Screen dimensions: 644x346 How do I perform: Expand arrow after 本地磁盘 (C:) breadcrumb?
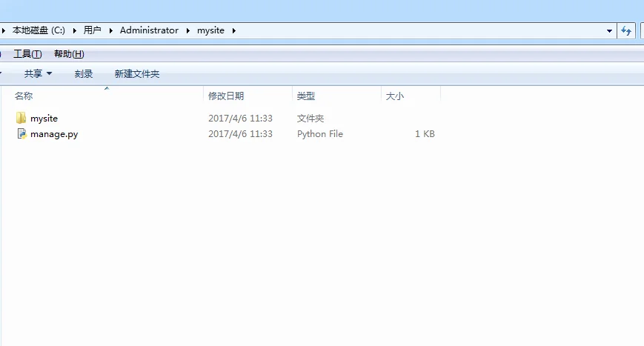point(75,30)
